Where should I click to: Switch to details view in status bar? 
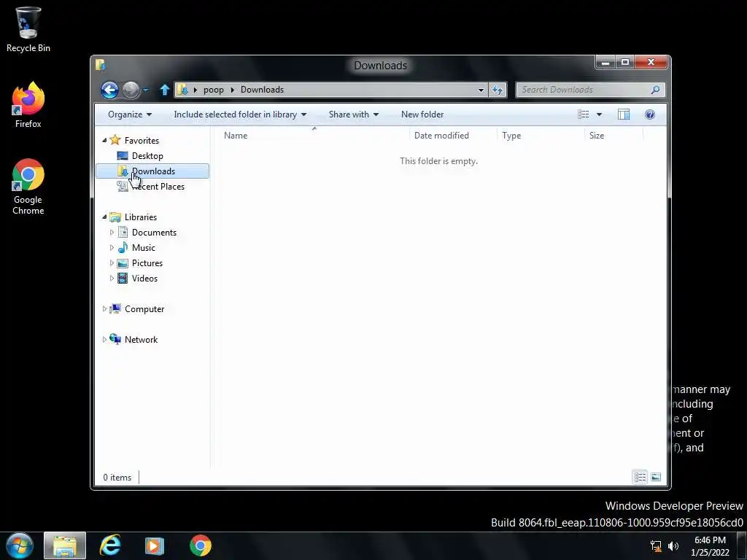(x=640, y=477)
